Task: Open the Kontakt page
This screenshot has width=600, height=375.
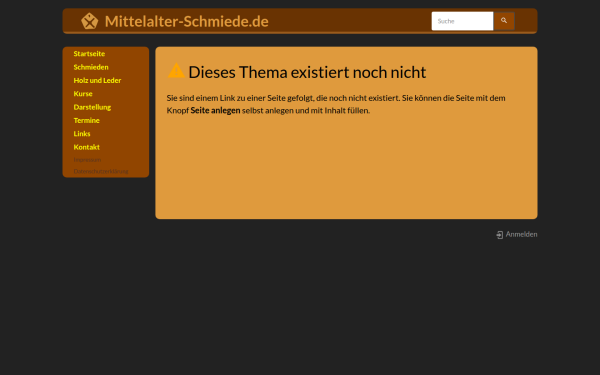Action: [x=86, y=147]
